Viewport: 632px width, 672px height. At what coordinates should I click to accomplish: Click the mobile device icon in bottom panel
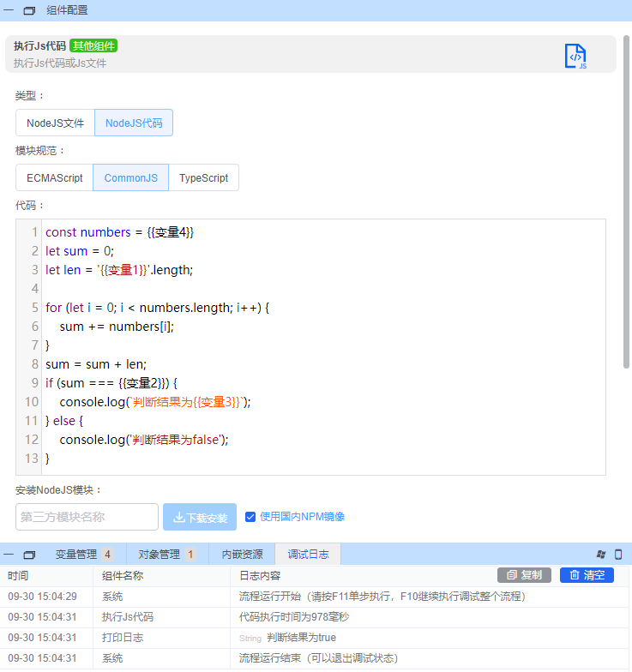click(x=617, y=555)
